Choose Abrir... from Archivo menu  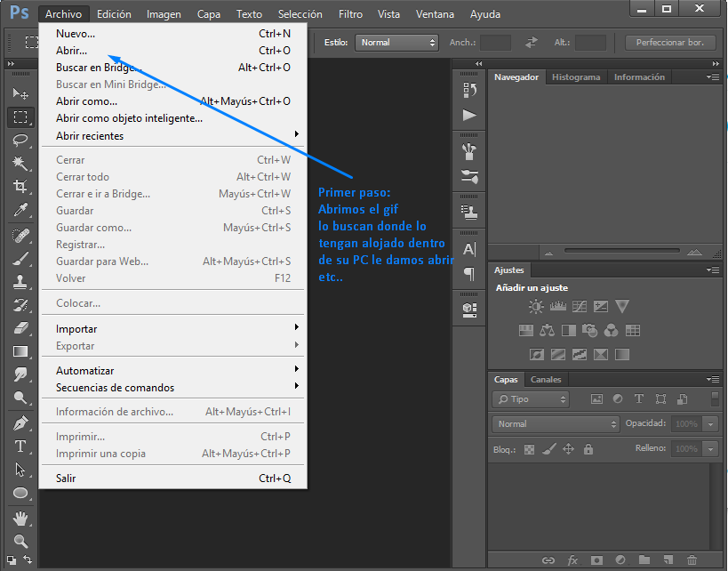pos(172,50)
